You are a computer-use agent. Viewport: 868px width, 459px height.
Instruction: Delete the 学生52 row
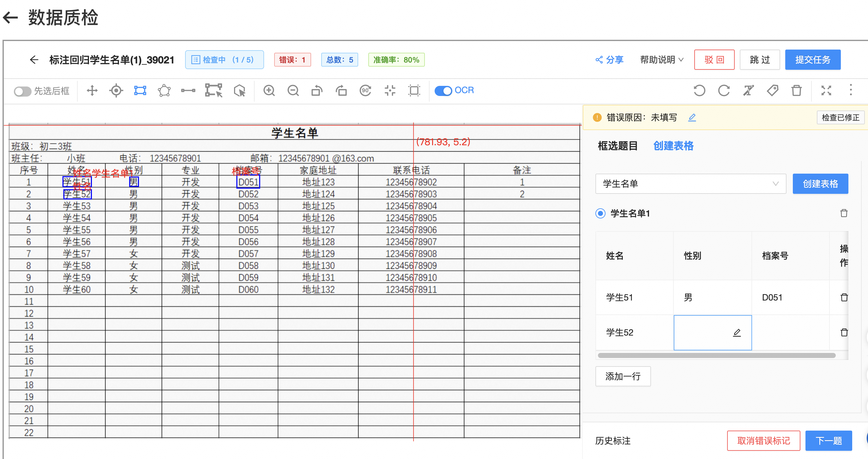pos(844,332)
